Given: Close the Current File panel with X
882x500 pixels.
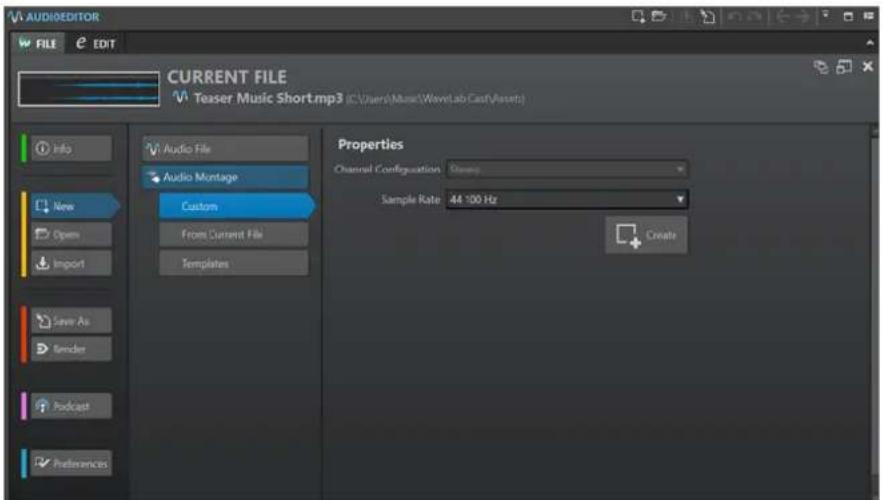Looking at the screenshot, I should 867,66.
